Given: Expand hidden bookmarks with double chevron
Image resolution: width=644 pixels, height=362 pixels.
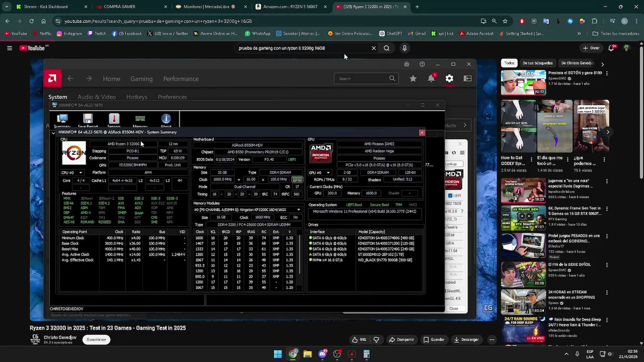Looking at the screenshot, I should [579, 34].
